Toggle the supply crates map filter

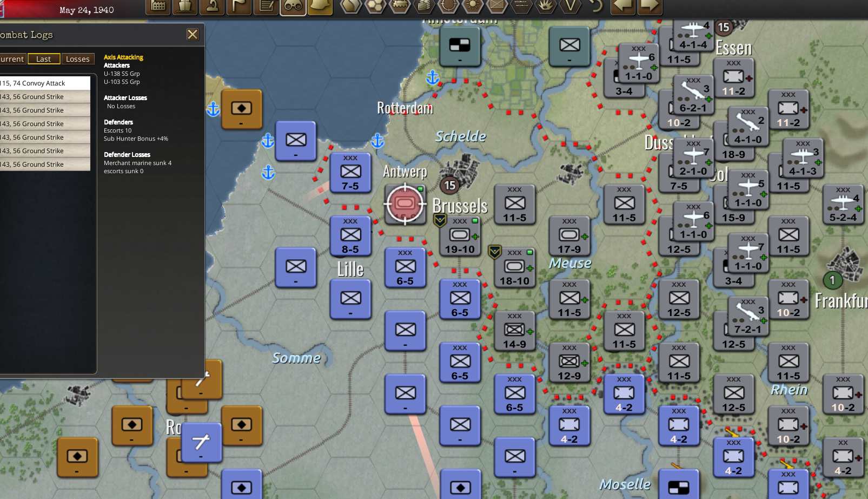click(x=424, y=6)
